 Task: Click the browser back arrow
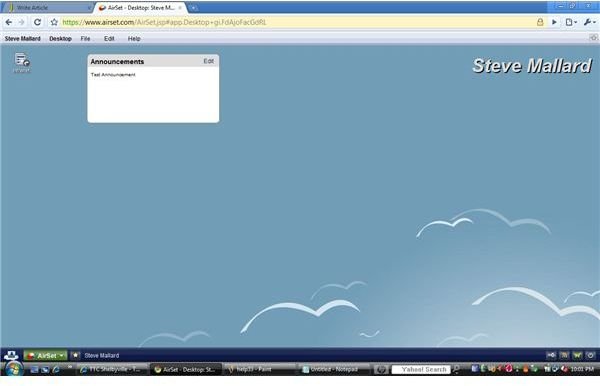(x=9, y=22)
